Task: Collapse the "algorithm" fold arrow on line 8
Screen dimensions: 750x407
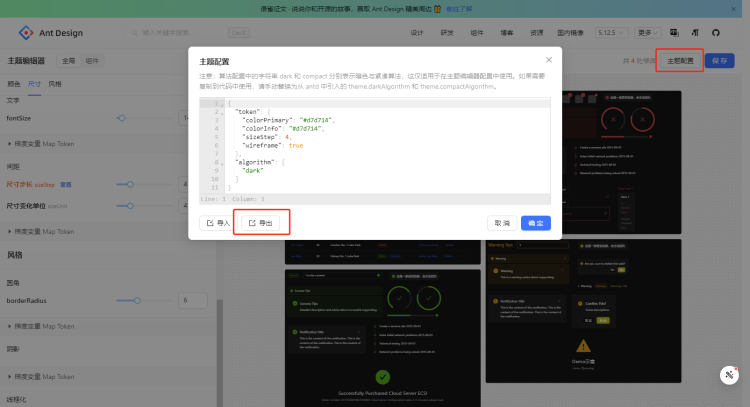Action: click(x=222, y=164)
